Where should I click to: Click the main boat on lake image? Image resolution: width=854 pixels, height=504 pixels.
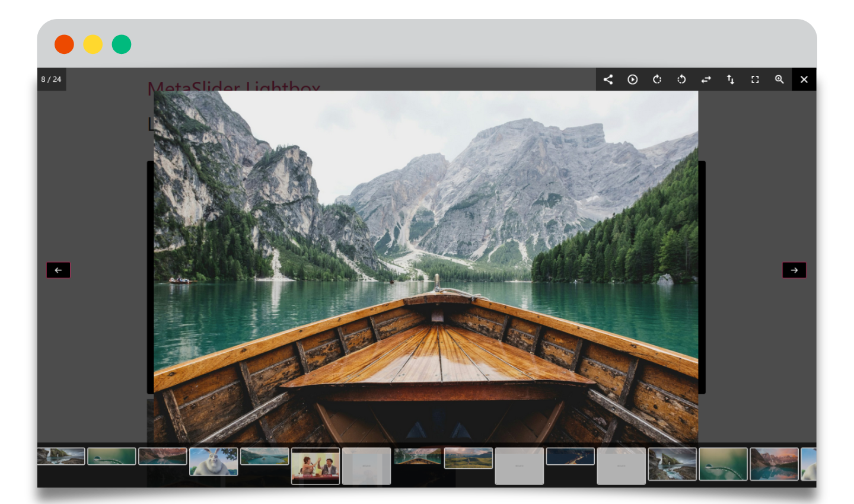tap(426, 267)
